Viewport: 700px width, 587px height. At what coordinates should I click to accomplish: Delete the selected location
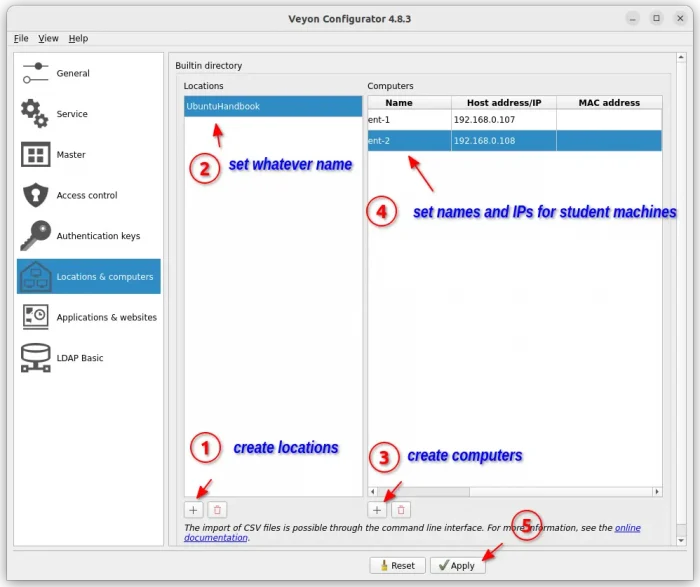coord(217,510)
